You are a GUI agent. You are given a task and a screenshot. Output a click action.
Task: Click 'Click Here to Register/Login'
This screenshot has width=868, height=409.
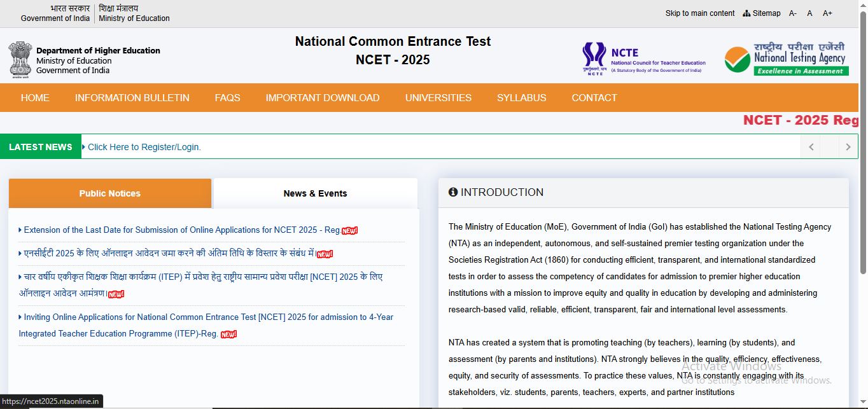(x=143, y=146)
